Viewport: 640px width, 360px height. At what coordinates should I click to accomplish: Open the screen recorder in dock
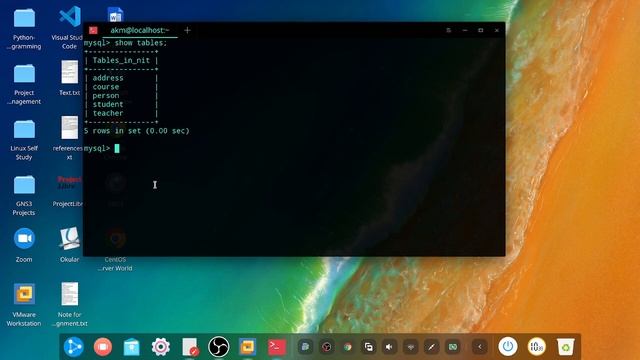pyautogui.click(x=103, y=347)
